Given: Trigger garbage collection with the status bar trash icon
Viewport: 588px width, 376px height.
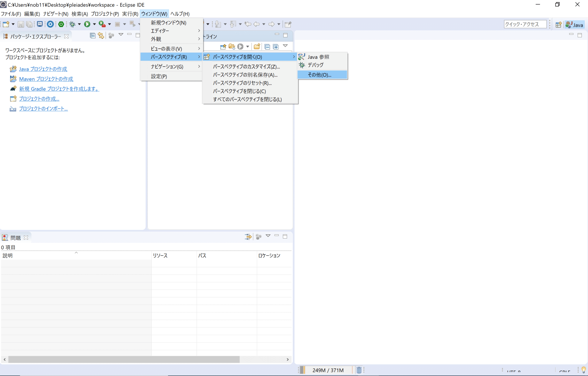Looking at the screenshot, I should click(359, 370).
